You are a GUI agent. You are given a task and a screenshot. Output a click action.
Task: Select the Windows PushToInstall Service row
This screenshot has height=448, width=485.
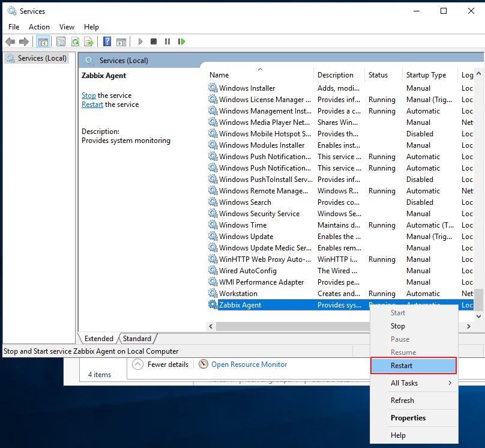coord(340,179)
